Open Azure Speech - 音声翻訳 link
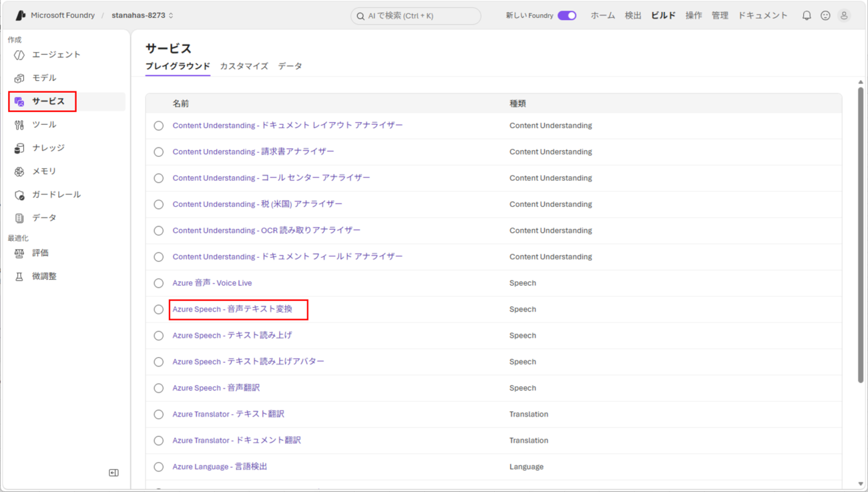The image size is (868, 492). coord(216,388)
